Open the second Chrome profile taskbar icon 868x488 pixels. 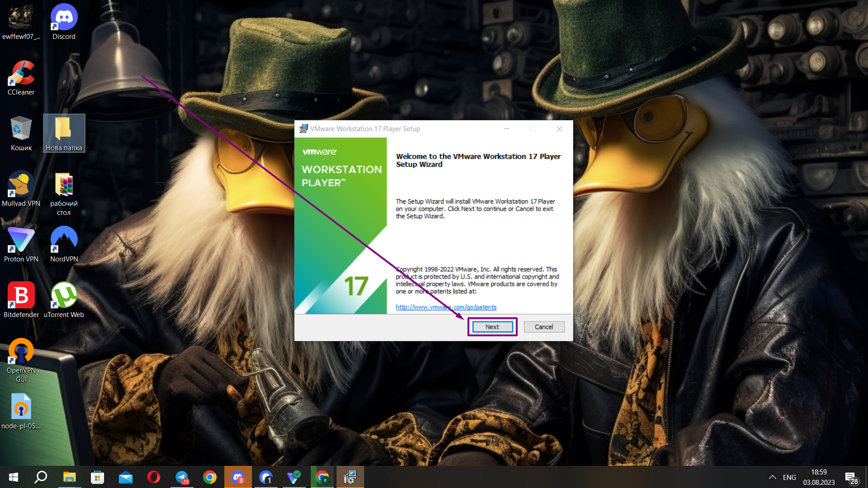click(x=323, y=477)
